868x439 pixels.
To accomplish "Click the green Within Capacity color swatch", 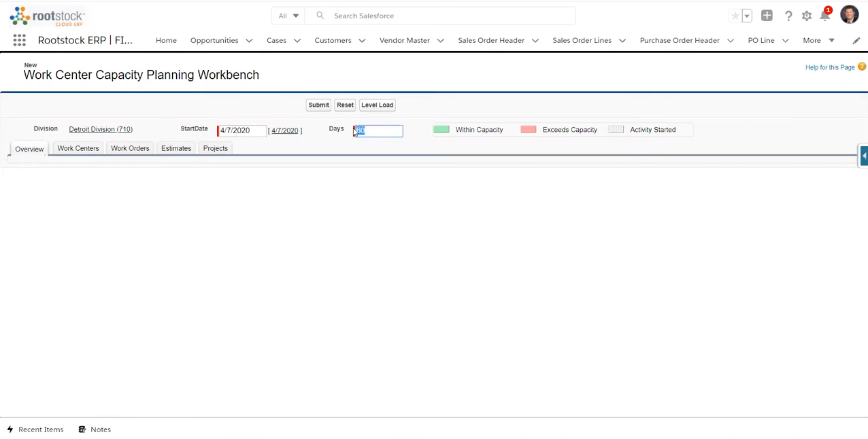I will pos(441,129).
